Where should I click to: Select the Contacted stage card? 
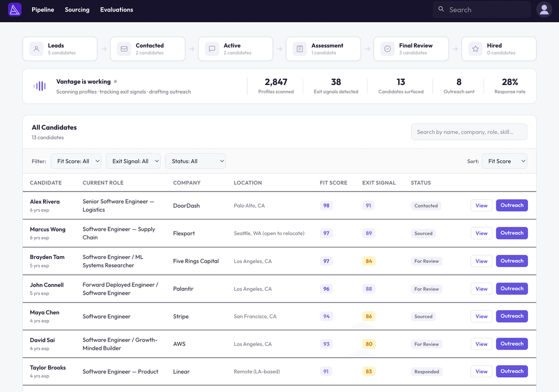148,49
